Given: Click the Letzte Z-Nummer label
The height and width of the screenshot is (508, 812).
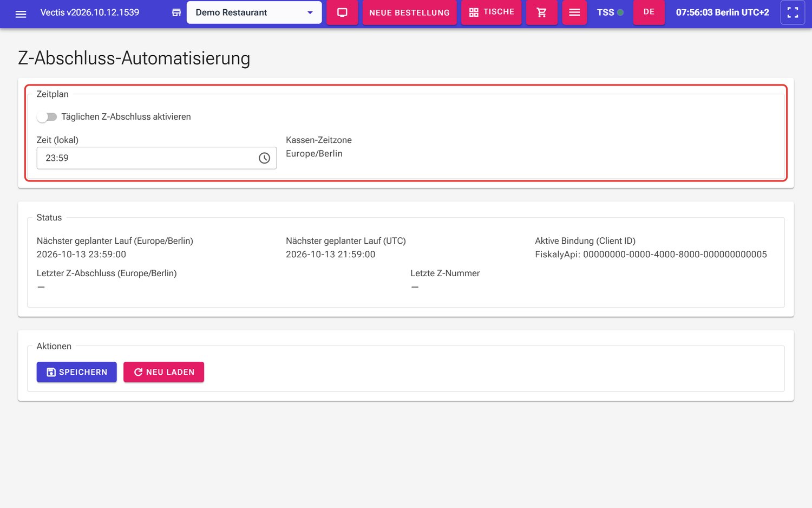Looking at the screenshot, I should [x=445, y=273].
